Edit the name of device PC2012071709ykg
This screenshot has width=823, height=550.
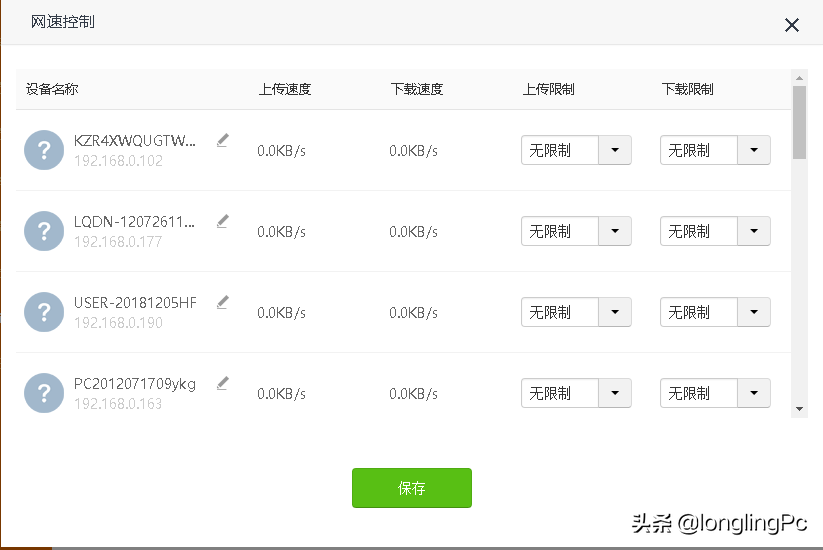(x=223, y=384)
